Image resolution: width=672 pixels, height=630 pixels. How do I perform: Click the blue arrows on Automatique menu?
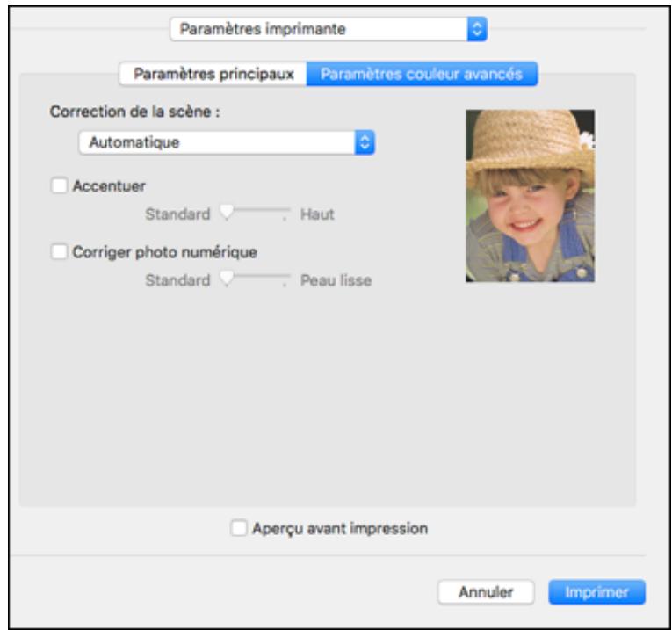coord(366,141)
